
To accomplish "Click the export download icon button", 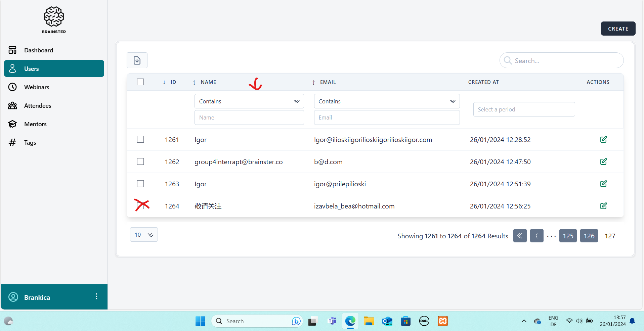I will [137, 60].
